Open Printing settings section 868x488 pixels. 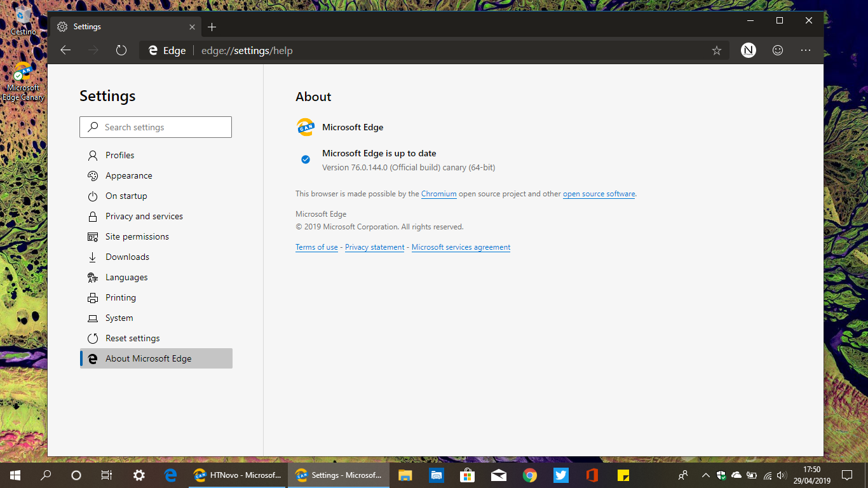pyautogui.click(x=156, y=297)
